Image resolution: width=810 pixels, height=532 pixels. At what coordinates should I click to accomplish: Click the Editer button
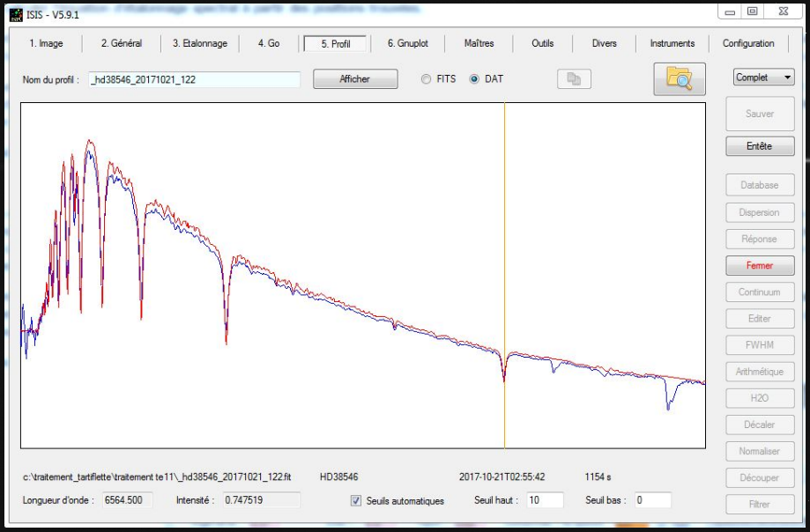[x=760, y=318]
